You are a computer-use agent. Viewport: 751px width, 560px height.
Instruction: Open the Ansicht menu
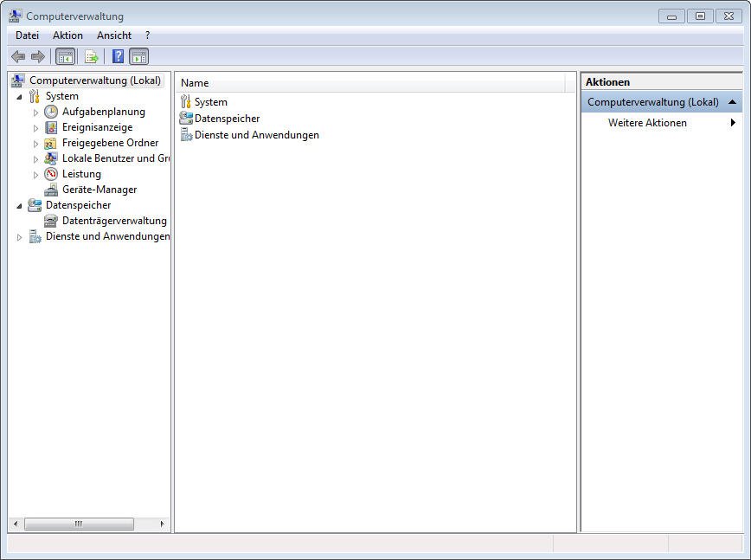114,35
